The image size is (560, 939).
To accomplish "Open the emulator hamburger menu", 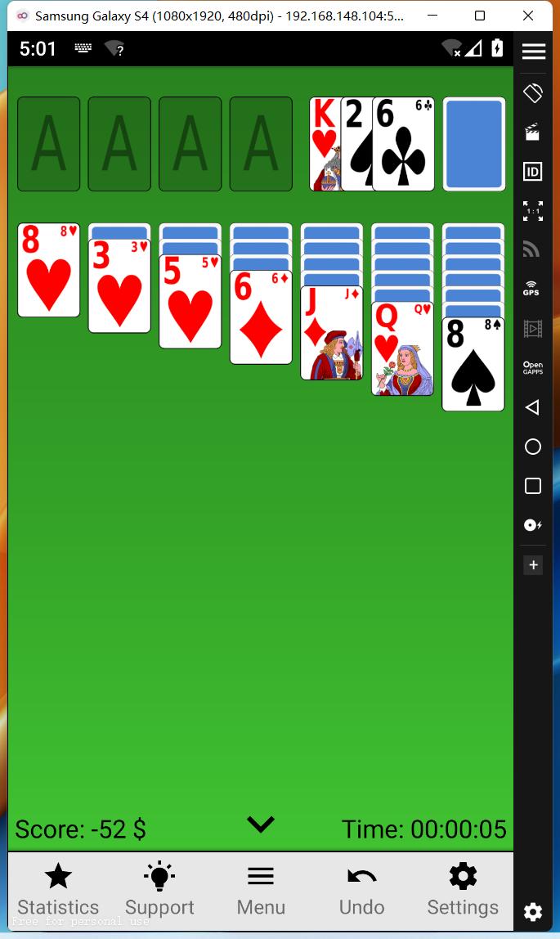I will (x=534, y=51).
